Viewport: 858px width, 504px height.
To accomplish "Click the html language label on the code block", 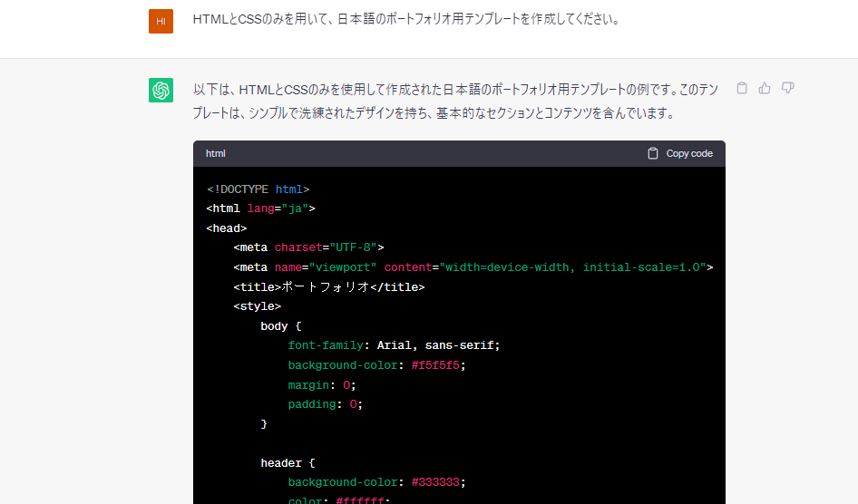I will click(216, 153).
